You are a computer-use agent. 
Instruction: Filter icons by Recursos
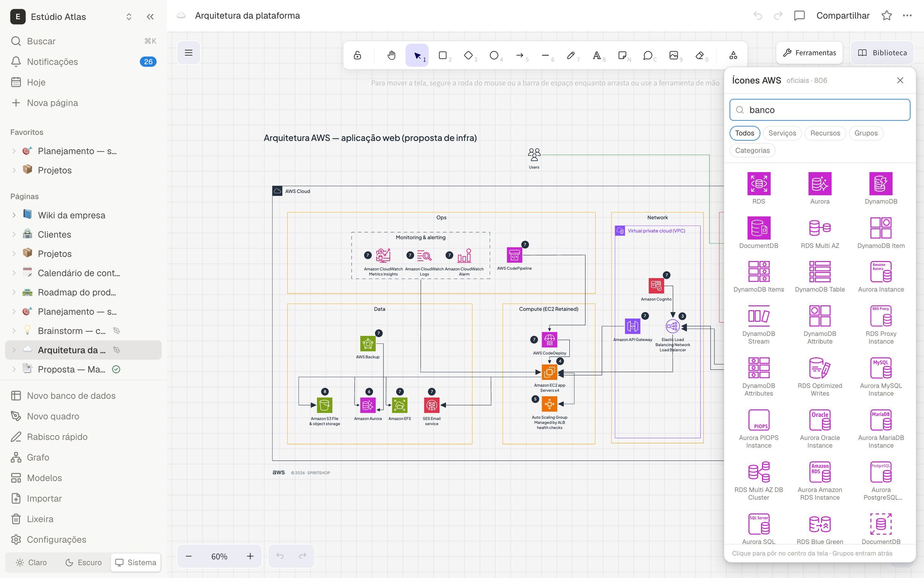point(825,133)
